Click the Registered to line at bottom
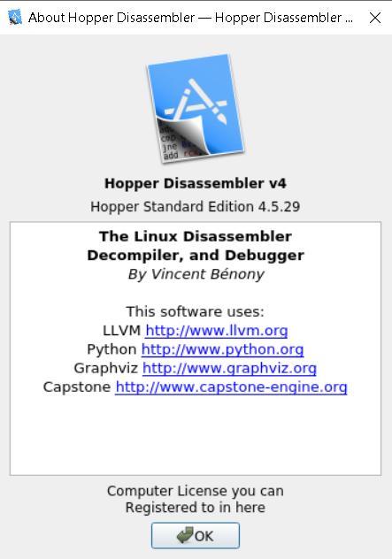Viewport: 392px width, 559px height. [x=196, y=508]
